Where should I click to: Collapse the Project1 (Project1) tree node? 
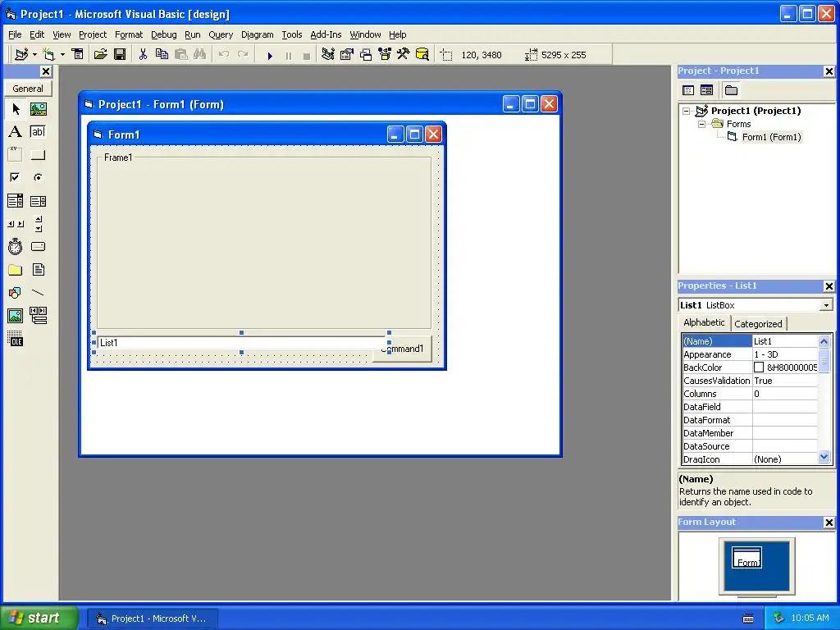(x=687, y=111)
